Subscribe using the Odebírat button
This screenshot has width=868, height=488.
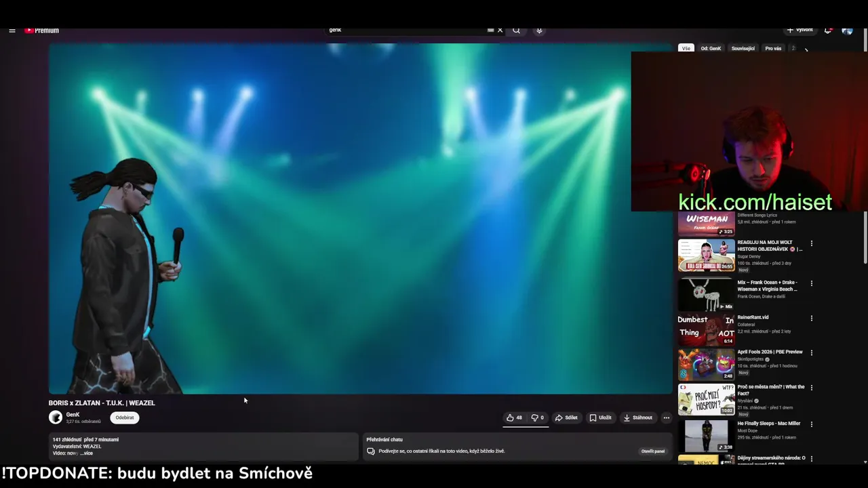(125, 418)
